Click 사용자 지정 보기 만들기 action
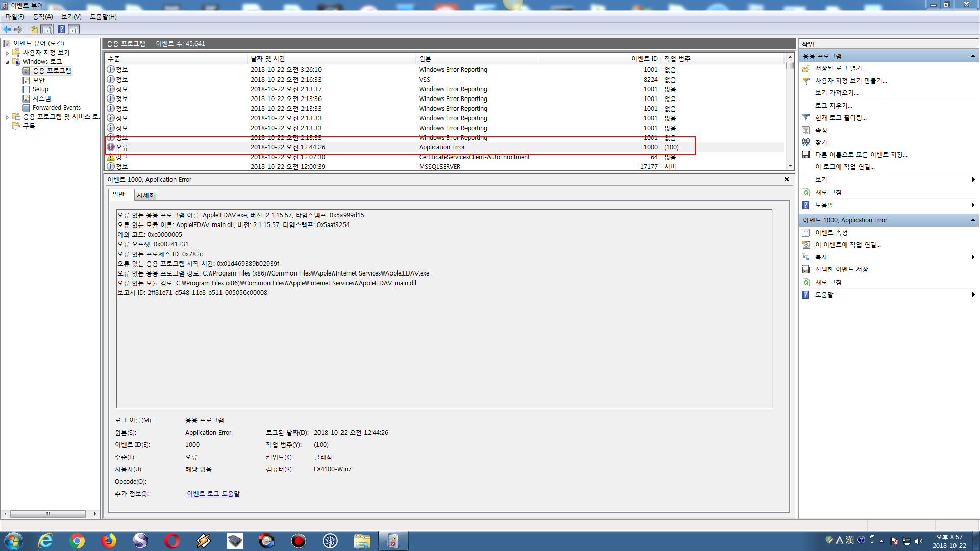The height and width of the screenshot is (551, 980). (x=851, y=81)
